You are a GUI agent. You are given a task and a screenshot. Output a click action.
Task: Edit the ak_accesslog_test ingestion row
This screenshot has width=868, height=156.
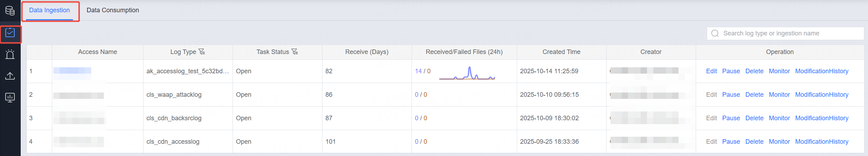click(x=711, y=71)
